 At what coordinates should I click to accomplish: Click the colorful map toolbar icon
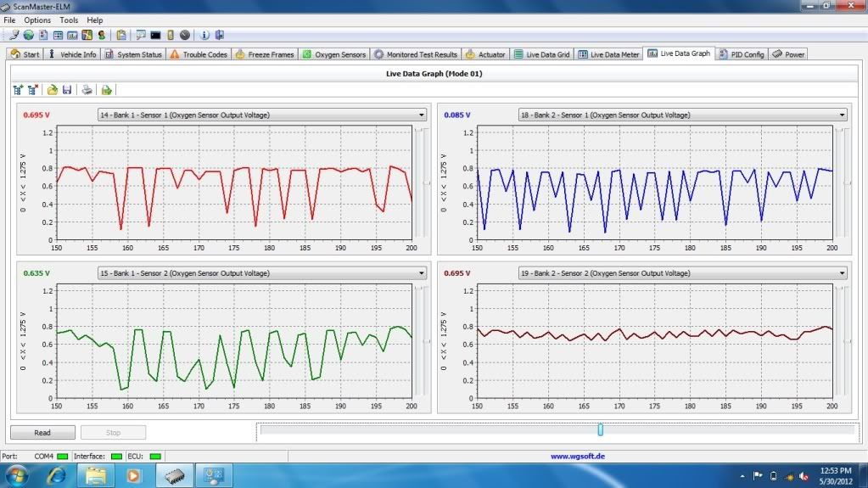(87, 35)
